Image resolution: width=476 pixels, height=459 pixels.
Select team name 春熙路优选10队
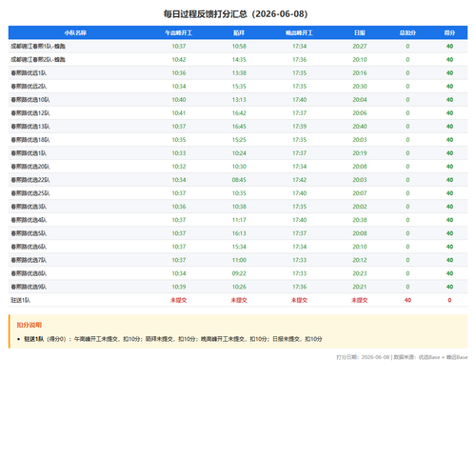point(30,100)
